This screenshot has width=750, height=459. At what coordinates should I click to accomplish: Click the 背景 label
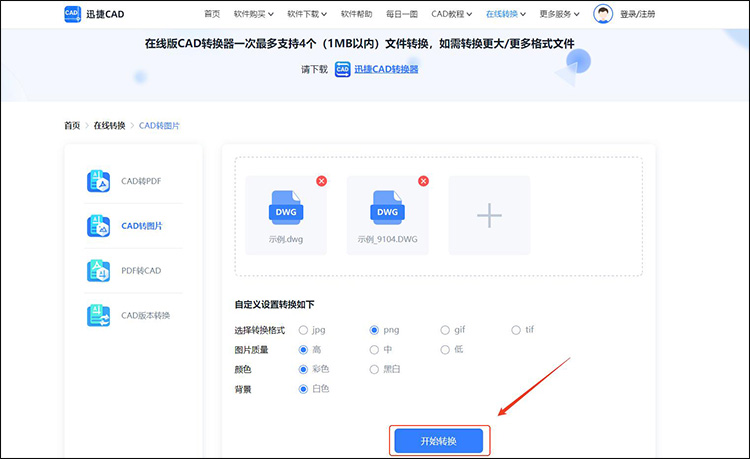coord(243,390)
